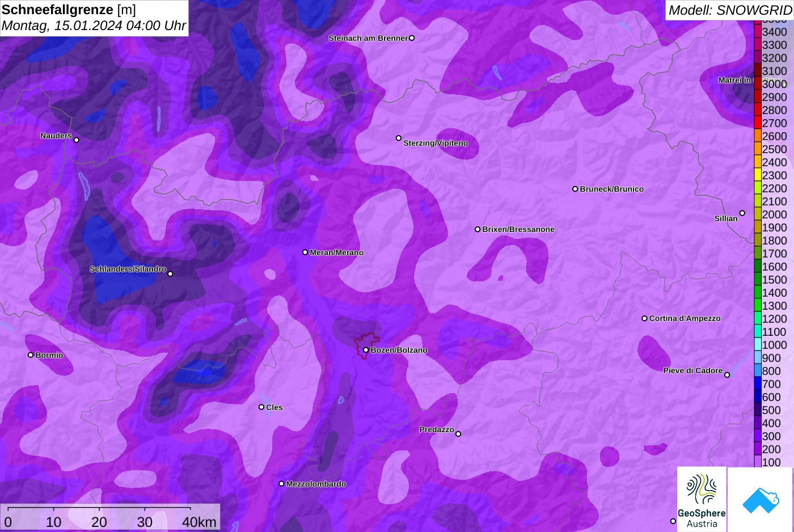The image size is (794, 532).
Task: Click the Brixen/Bressanone marker dot
Action: tap(478, 229)
